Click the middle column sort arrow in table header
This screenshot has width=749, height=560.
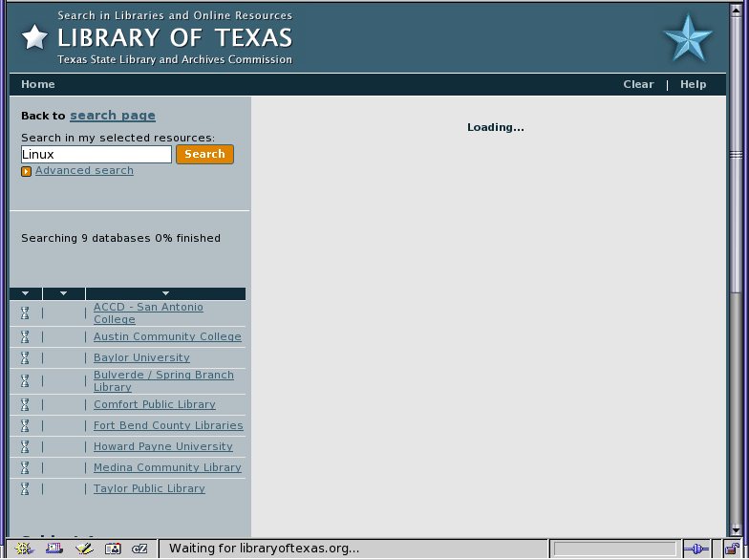(63, 293)
